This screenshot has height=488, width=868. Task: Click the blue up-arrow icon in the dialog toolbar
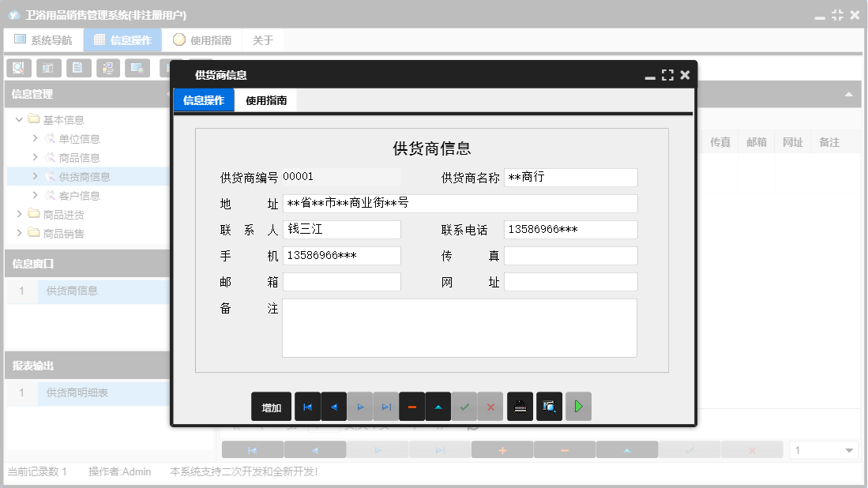(x=438, y=406)
